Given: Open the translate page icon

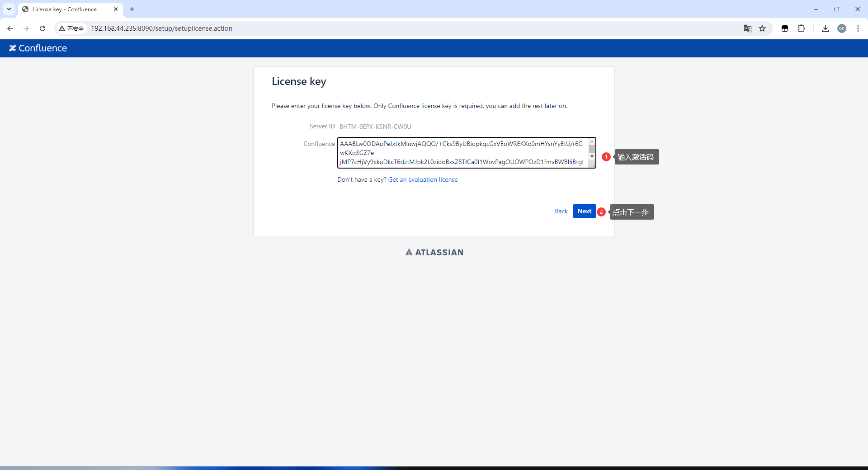Looking at the screenshot, I should tap(748, 28).
